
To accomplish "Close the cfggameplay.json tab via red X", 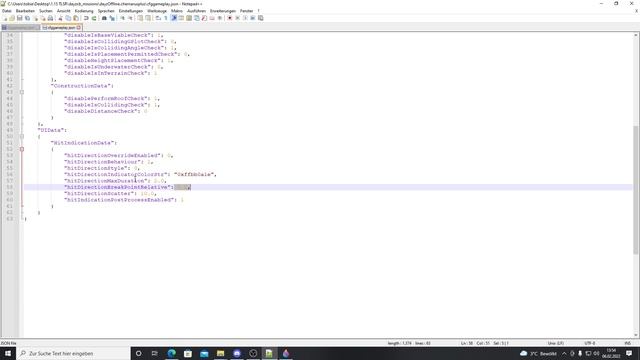I will click(79, 27).
